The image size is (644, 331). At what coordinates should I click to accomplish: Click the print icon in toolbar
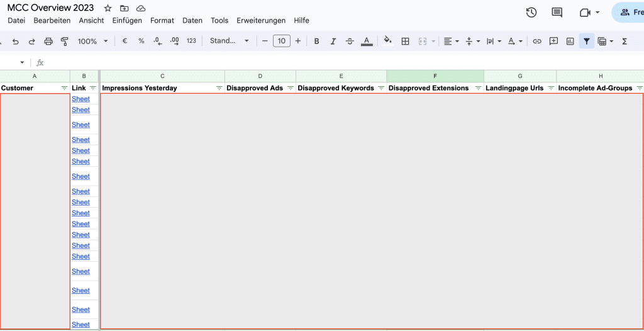tap(48, 41)
